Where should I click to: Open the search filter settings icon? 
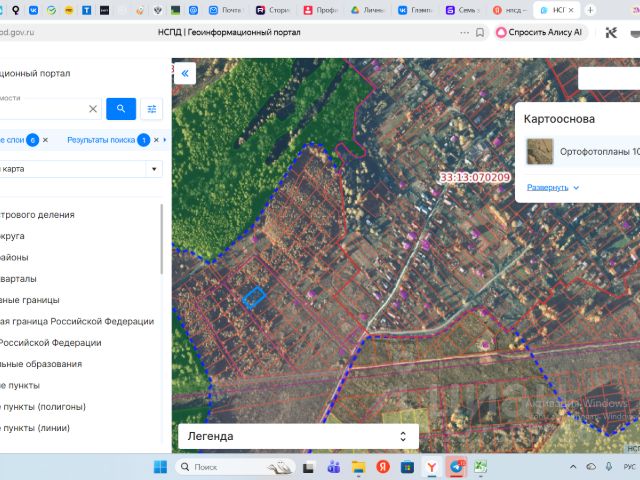click(152, 109)
